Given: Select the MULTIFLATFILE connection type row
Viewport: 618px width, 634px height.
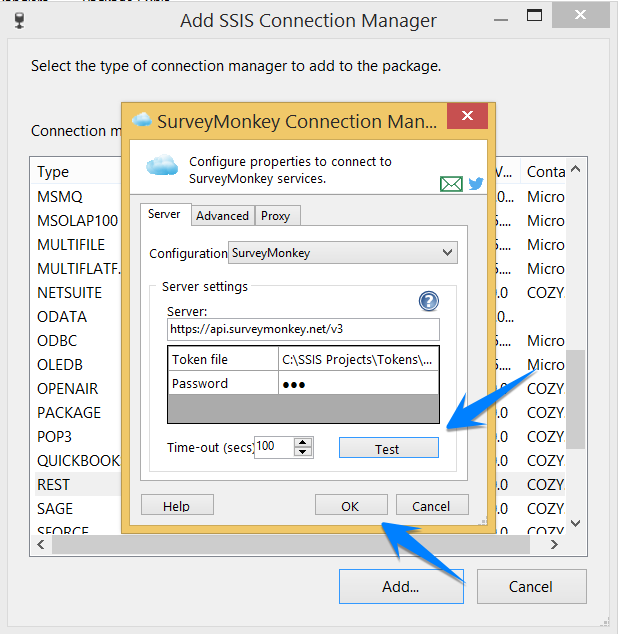Looking at the screenshot, I should pos(78,269).
